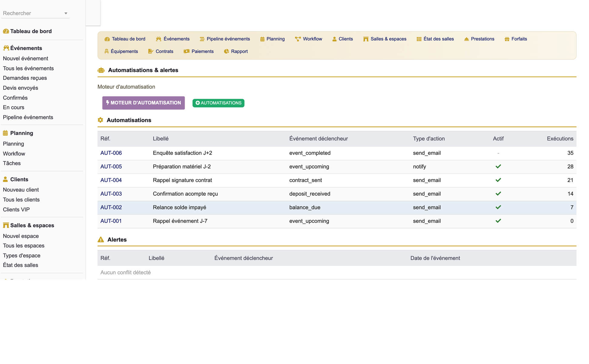The image size is (589, 364).
Task: Toggle the active checkmark for AUT-004
Action: 498,180
